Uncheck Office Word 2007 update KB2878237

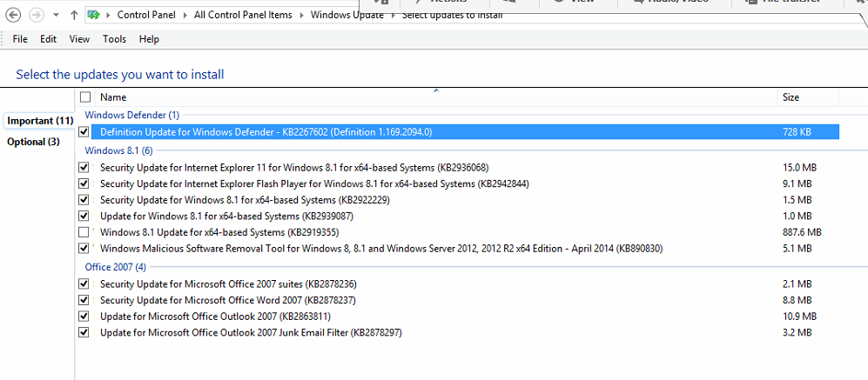(x=84, y=300)
